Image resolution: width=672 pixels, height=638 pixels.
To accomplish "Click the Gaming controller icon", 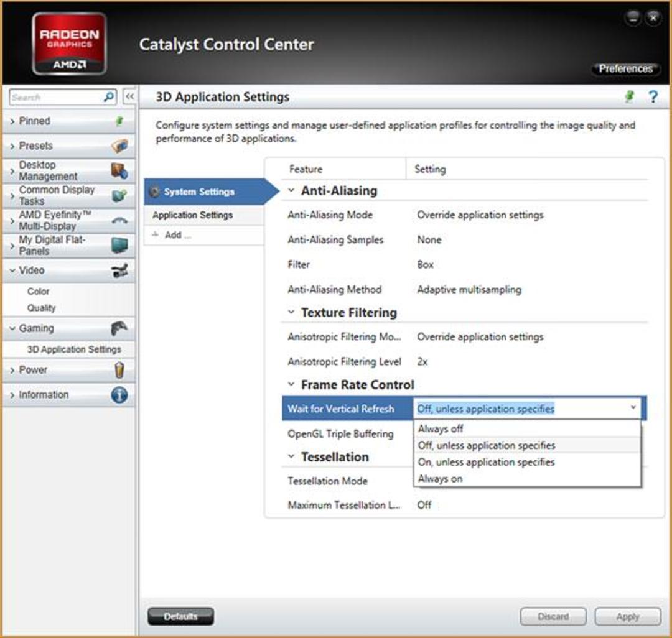I will pyautogui.click(x=119, y=328).
